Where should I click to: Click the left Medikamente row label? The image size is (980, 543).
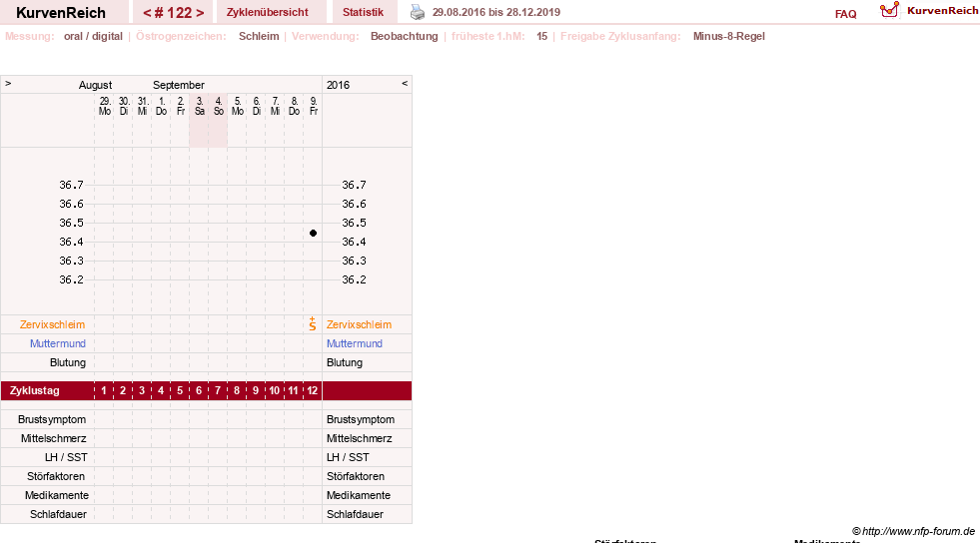point(57,495)
